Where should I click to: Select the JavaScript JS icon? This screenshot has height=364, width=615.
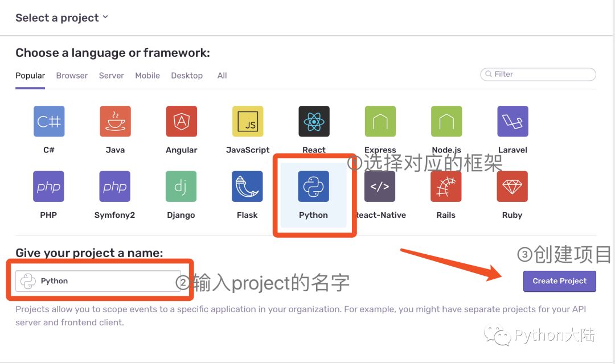[248, 122]
